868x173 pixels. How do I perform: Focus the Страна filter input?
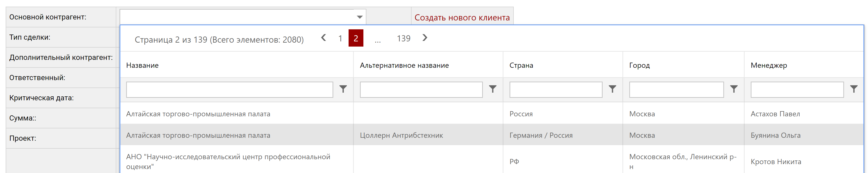(555, 89)
